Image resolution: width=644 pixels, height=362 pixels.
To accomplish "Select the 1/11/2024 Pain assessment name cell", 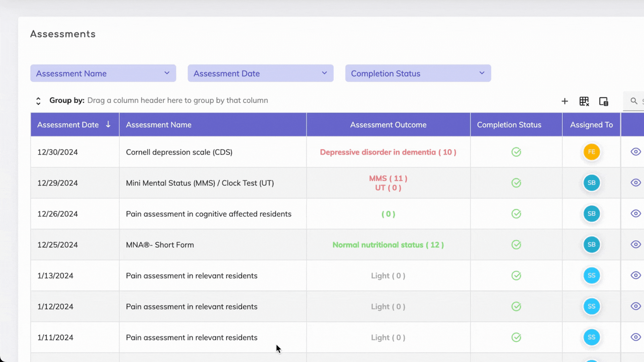I will [192, 338].
